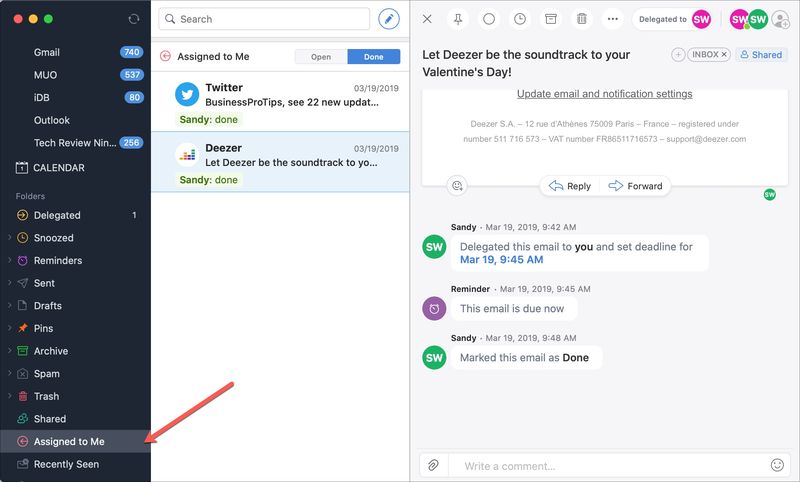Image resolution: width=800 pixels, height=482 pixels.
Task: Expand the Archive folder chevron
Action: (9, 350)
